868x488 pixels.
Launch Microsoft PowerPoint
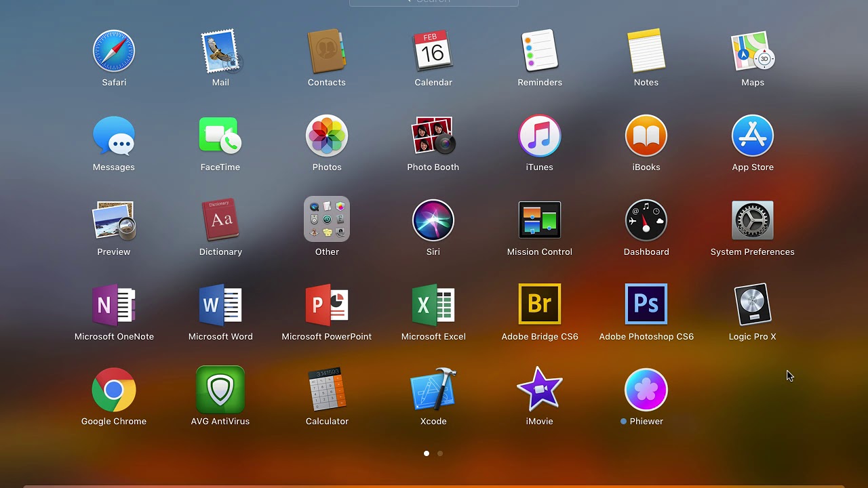tap(327, 305)
